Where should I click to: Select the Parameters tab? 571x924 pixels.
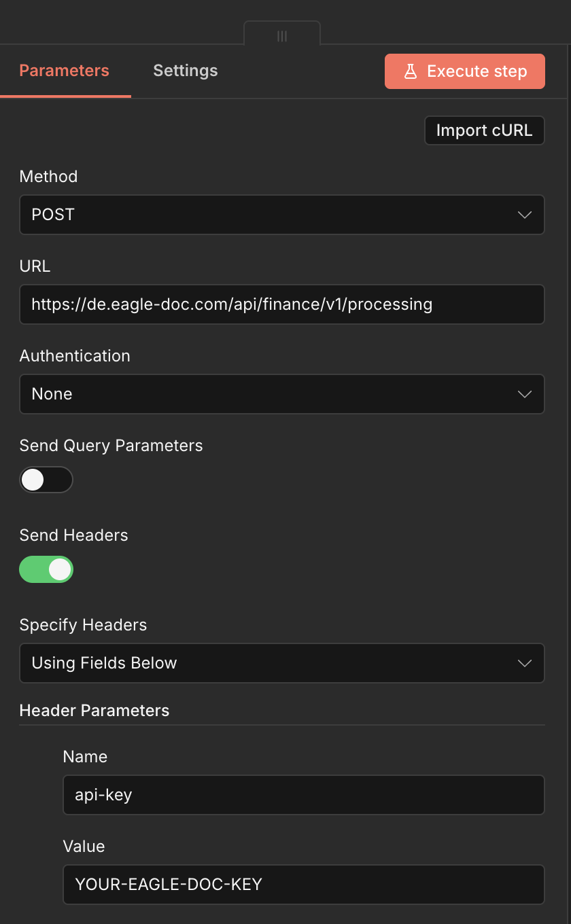coord(64,70)
